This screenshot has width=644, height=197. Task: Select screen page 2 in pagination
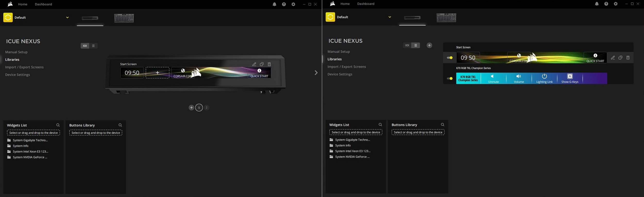tap(206, 108)
